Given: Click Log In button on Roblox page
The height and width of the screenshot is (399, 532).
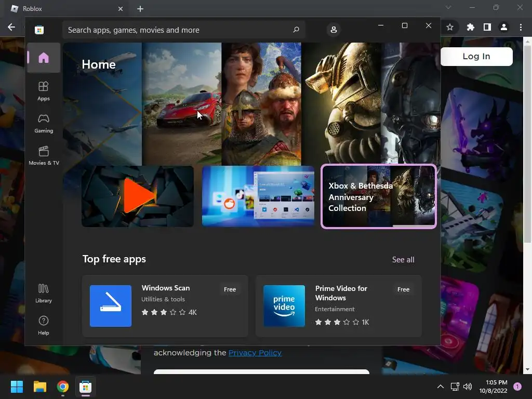Looking at the screenshot, I should (476, 56).
